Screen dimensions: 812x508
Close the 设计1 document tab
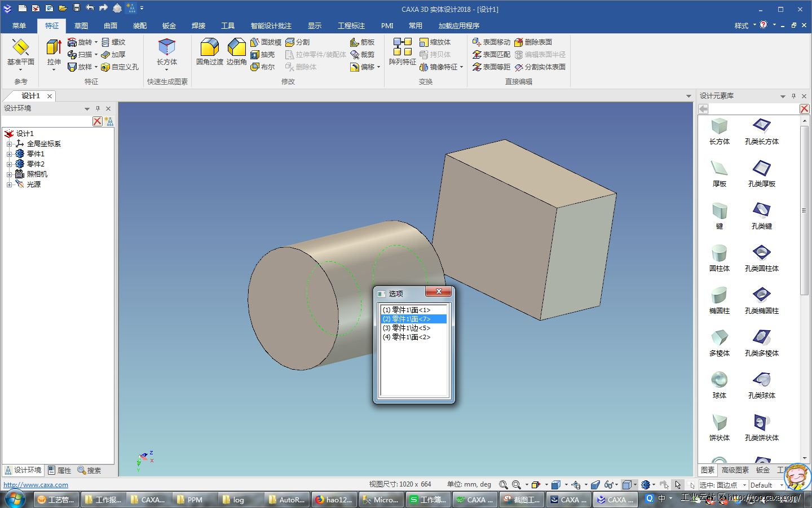coord(50,96)
